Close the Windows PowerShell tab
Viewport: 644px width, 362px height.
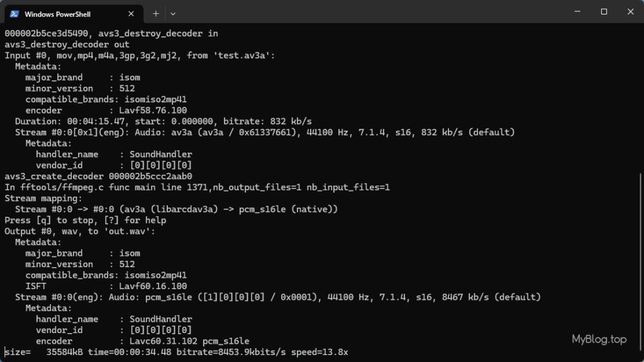131,14
